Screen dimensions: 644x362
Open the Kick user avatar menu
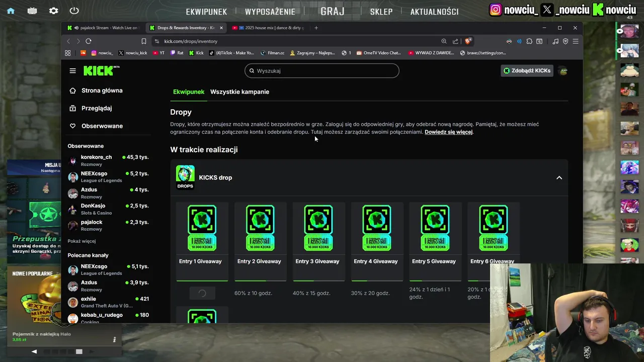(563, 71)
